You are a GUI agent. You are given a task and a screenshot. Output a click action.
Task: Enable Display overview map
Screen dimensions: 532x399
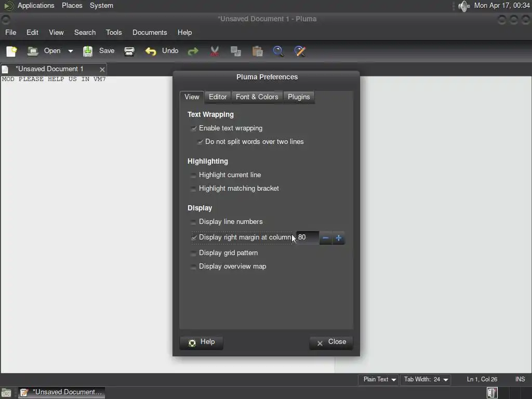193,267
